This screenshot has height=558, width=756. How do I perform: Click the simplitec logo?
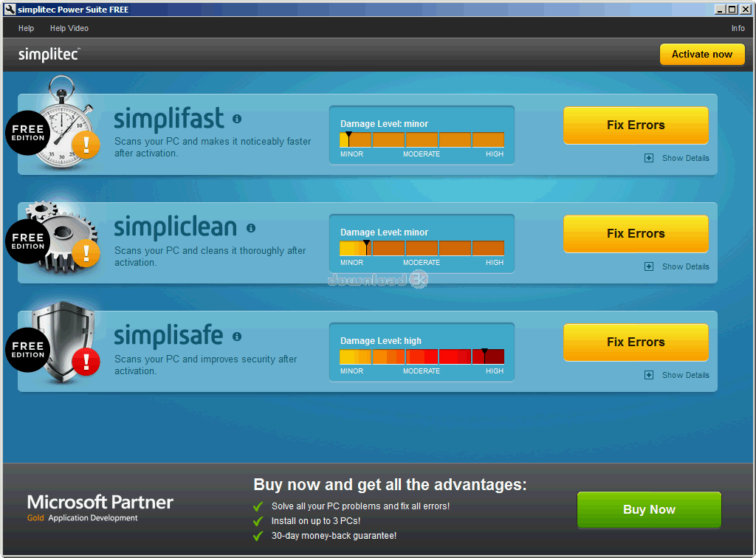(x=49, y=55)
